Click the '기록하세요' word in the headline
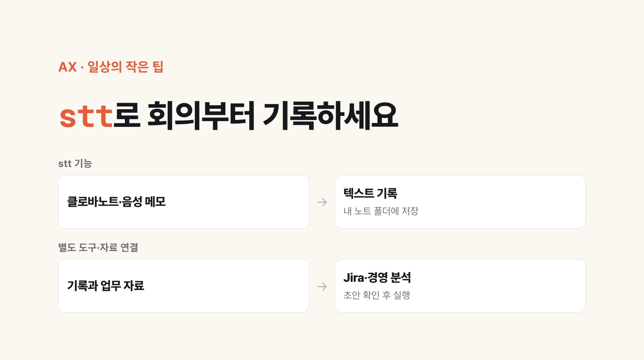644x360 pixels. (331, 116)
